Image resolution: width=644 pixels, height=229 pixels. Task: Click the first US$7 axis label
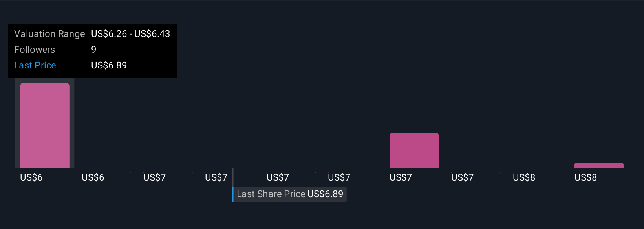(154, 178)
